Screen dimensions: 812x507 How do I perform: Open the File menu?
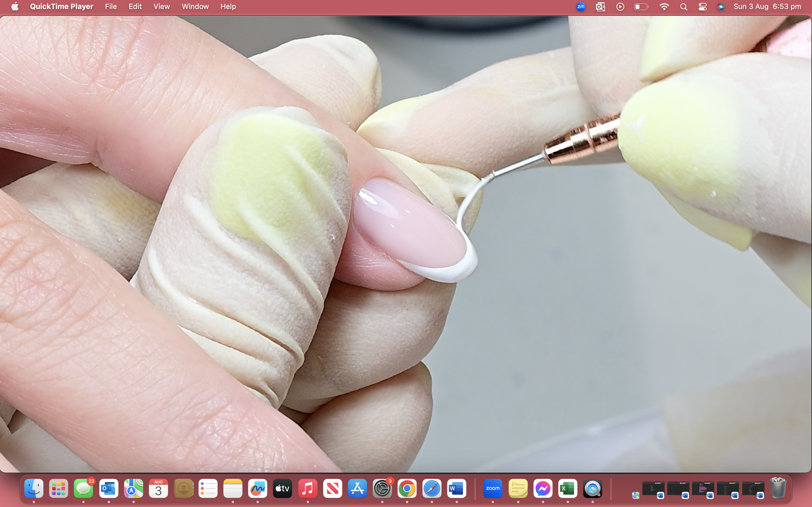111,6
